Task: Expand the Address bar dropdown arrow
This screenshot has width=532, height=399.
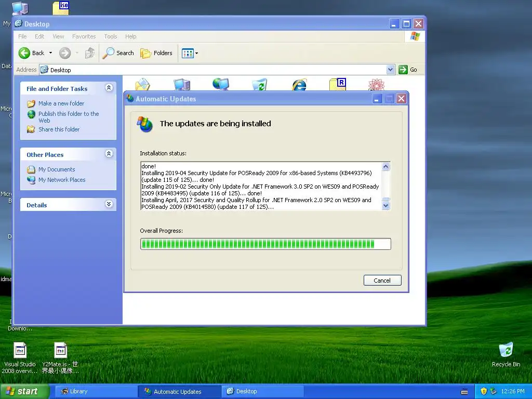Action: point(390,70)
